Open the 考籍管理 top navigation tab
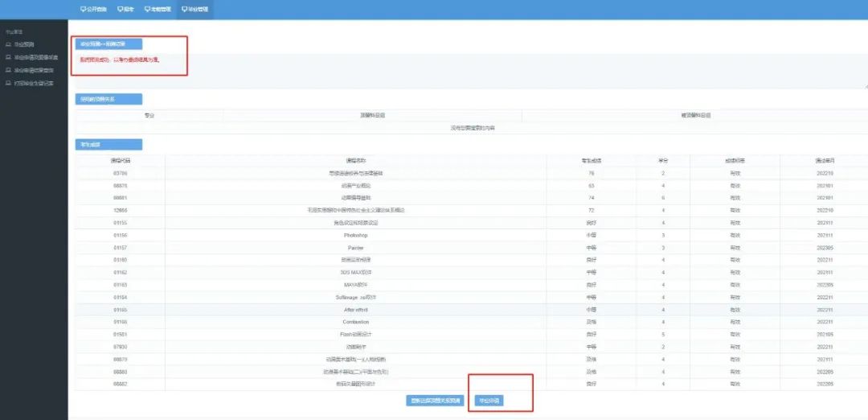 pos(158,10)
